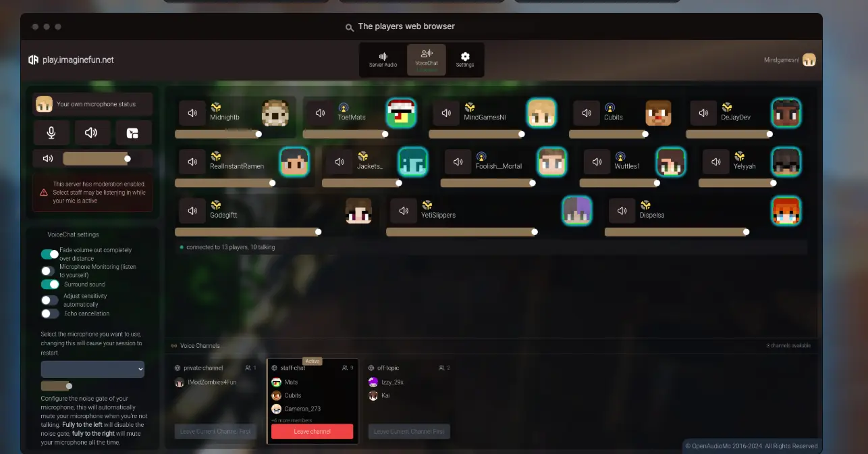Click the red Leave channel button

point(312,431)
